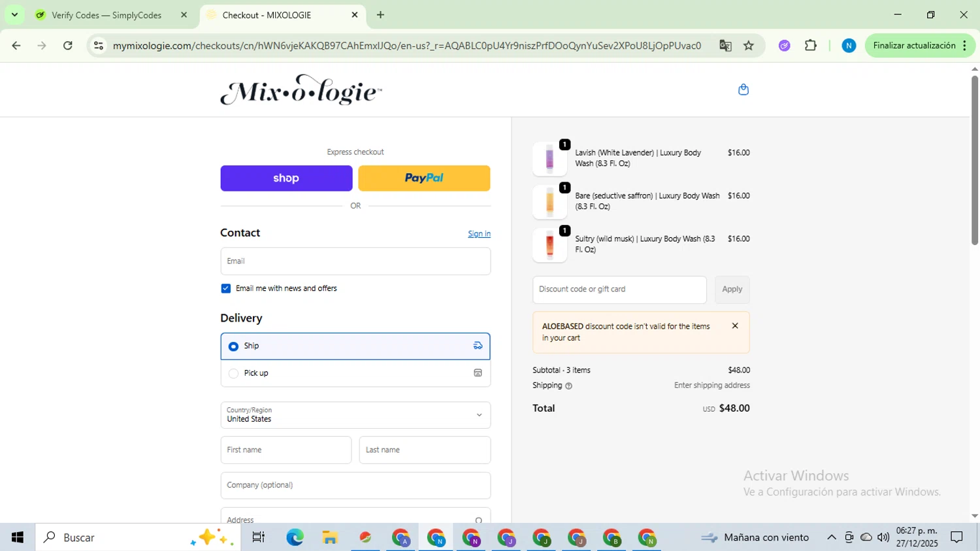Viewport: 980px width, 551px height.
Task: Open the purple extension icon in toolbar
Action: [x=785, y=46]
